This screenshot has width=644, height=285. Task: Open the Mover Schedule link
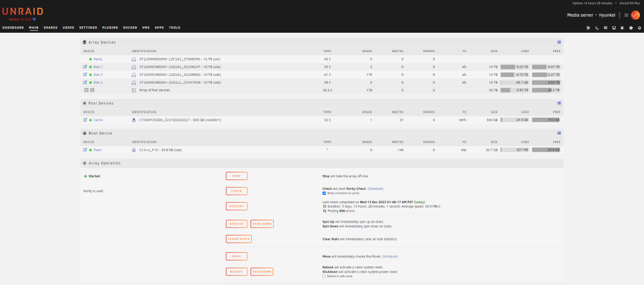coord(390,256)
